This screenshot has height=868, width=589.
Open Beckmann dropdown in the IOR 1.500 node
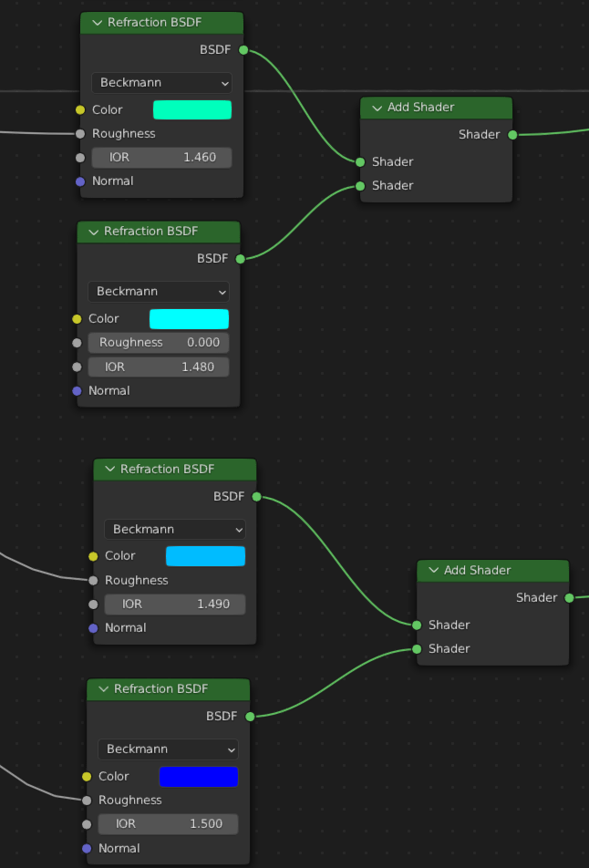[169, 749]
